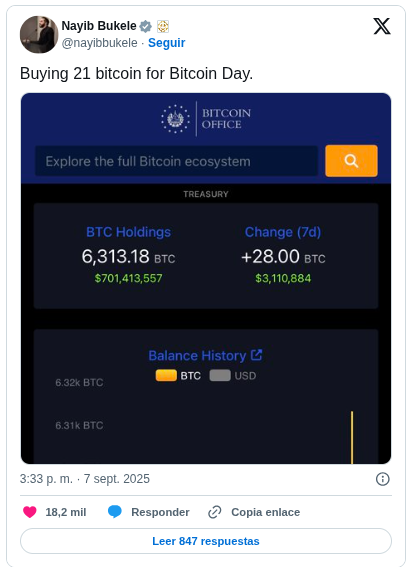Viewport: 412px width, 575px height.
Task: Open the tweet info circle icon
Action: (x=383, y=479)
